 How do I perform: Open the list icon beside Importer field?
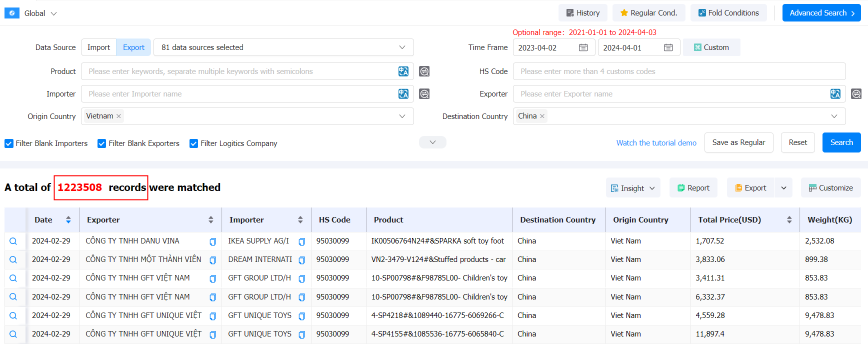pyautogui.click(x=424, y=94)
